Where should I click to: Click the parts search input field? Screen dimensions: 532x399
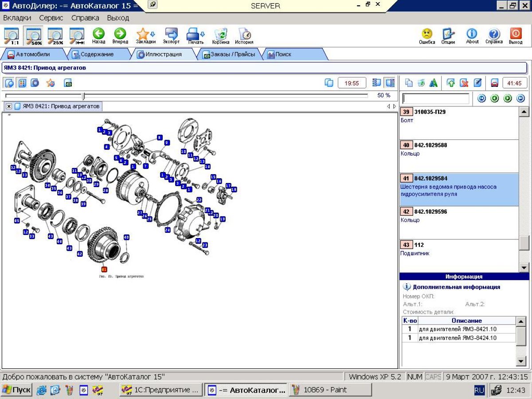coord(435,98)
